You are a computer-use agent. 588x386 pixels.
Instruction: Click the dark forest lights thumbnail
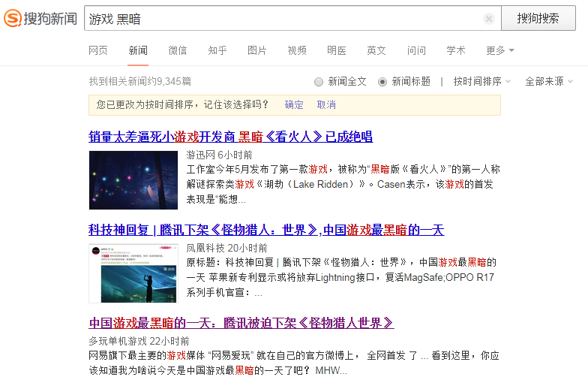click(x=133, y=180)
